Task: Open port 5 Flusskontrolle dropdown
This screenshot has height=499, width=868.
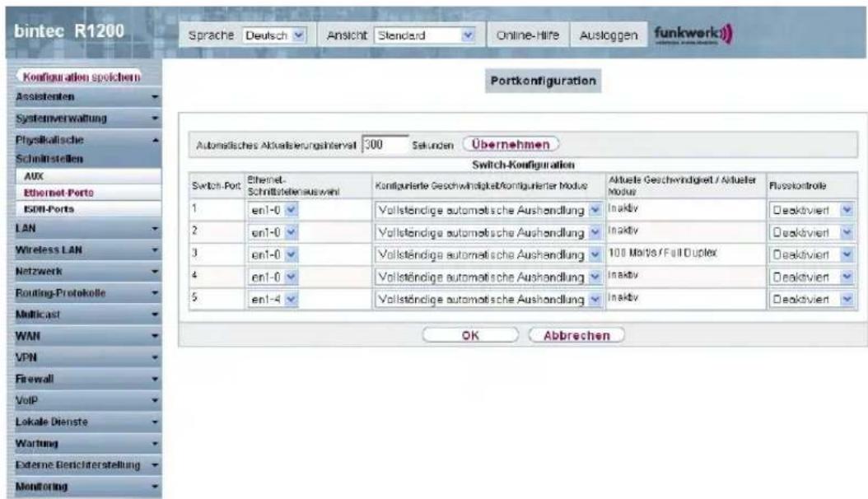Action: click(x=812, y=299)
